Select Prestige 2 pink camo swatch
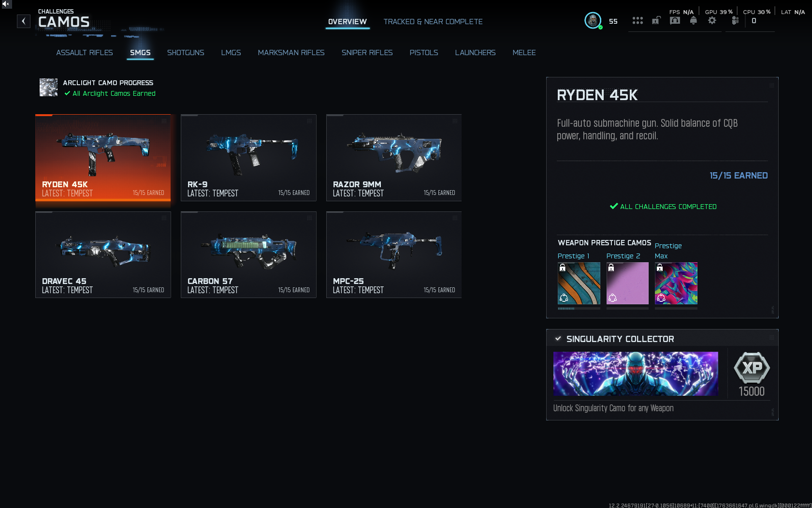 [x=627, y=284]
